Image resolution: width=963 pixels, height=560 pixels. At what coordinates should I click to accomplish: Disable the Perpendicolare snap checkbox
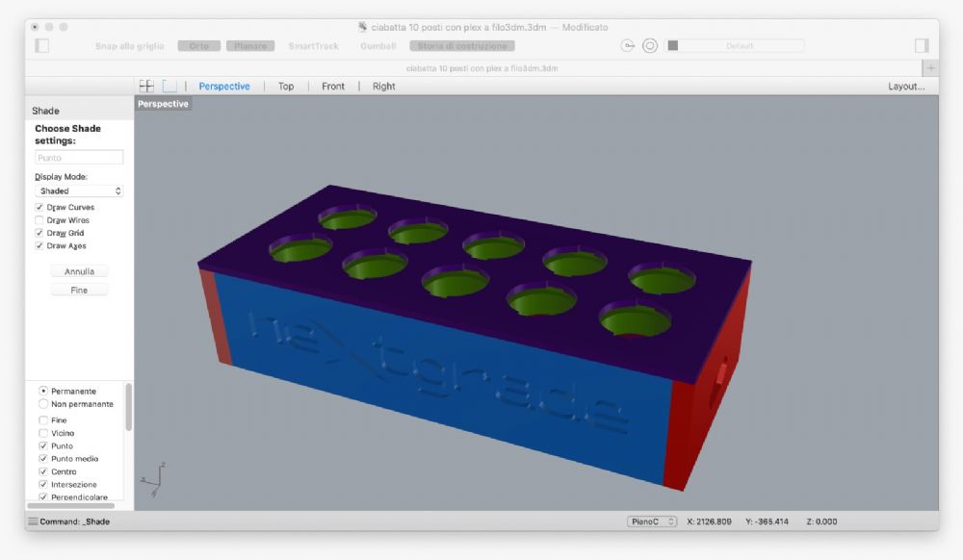point(43,496)
